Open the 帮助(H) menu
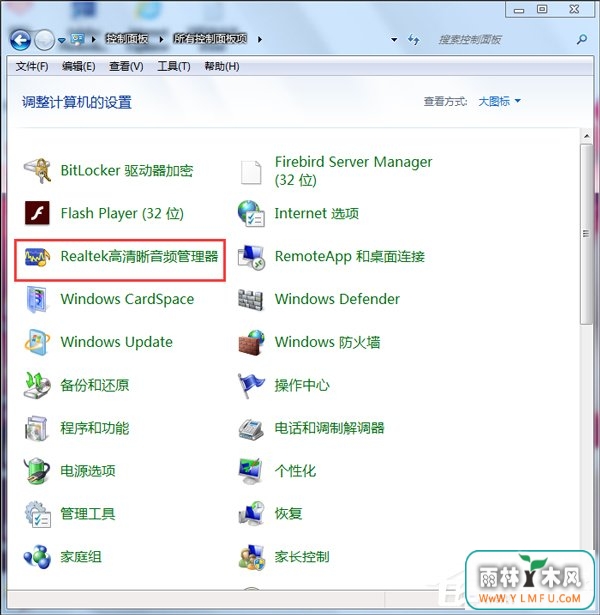 (222, 66)
